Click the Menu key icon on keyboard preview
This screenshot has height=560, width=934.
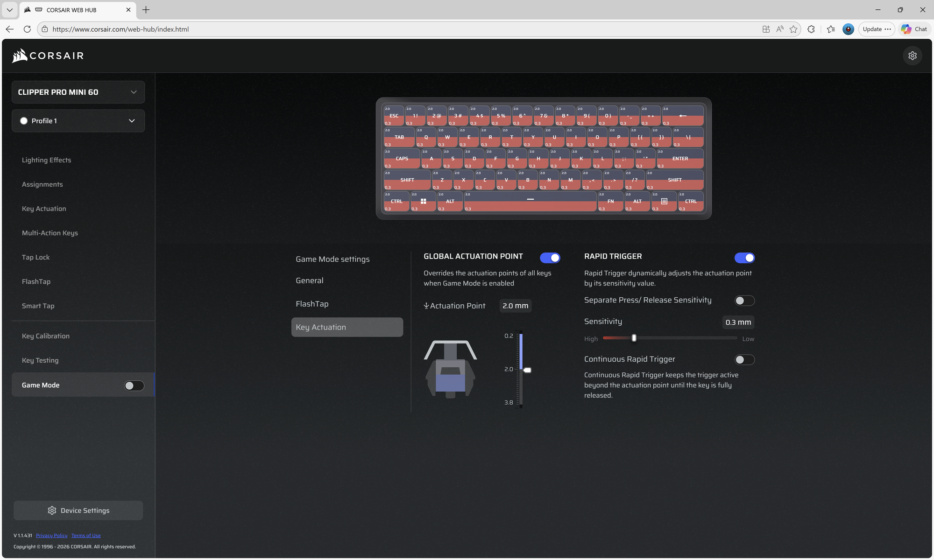coord(664,201)
